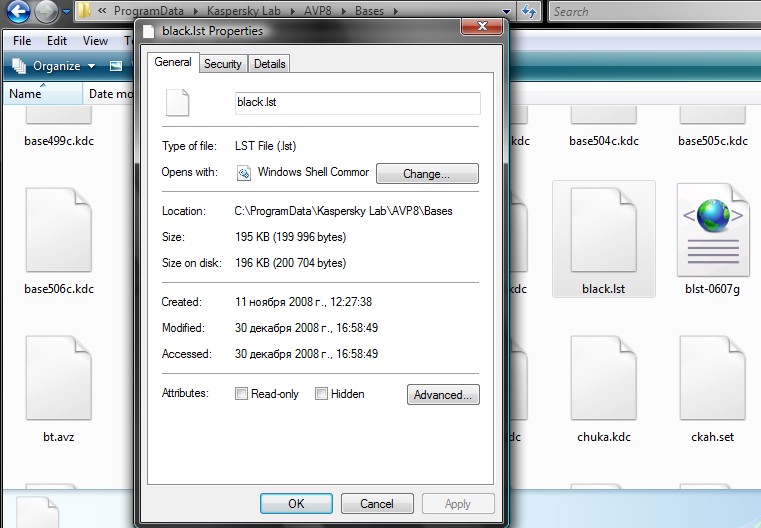This screenshot has height=528, width=761.
Task: Select the blst-0607g globe file icon
Action: (713, 230)
